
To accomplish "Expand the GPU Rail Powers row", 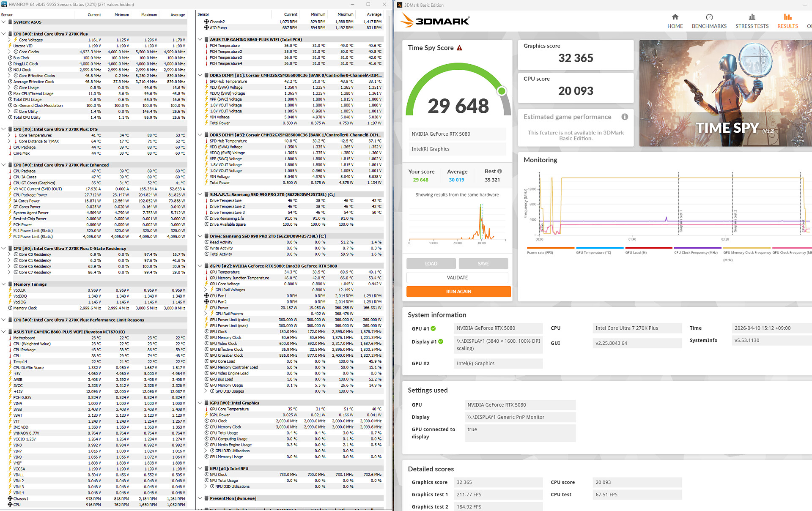I will click(206, 314).
